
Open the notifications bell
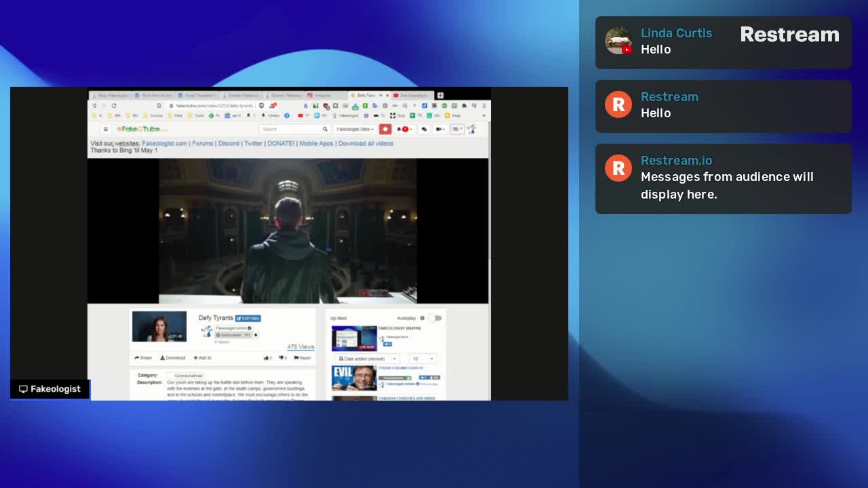[x=405, y=129]
